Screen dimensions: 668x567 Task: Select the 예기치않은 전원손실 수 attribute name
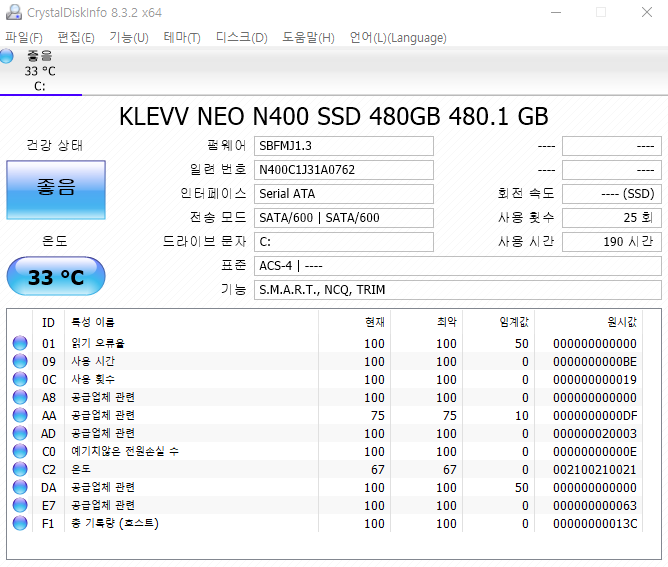click(125, 451)
